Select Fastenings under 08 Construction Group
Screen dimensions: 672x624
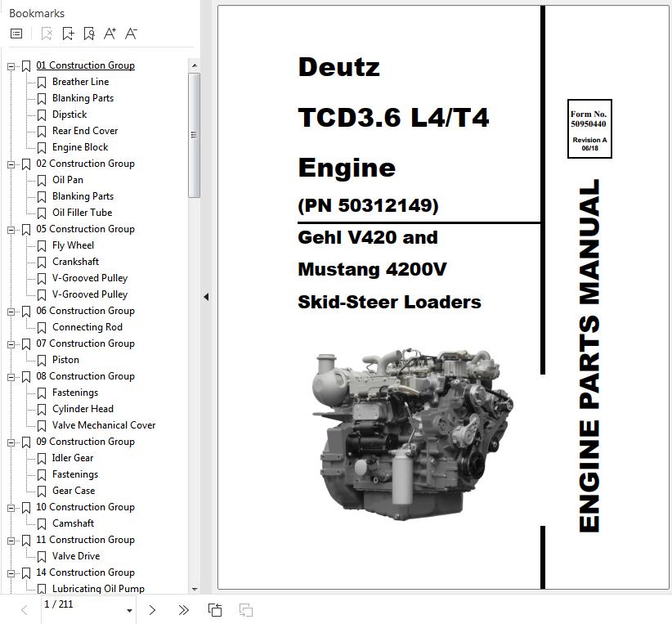pyautogui.click(x=75, y=393)
